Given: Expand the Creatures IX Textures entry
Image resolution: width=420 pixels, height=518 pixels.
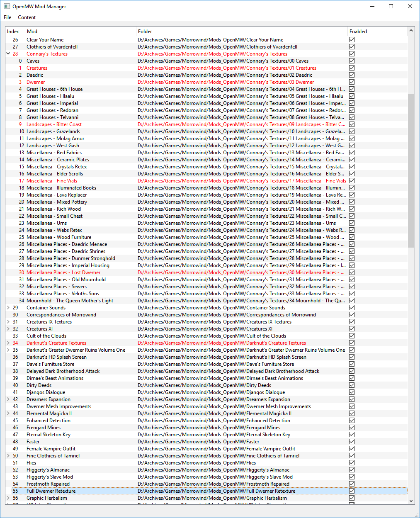Looking at the screenshot, I should coord(8,322).
